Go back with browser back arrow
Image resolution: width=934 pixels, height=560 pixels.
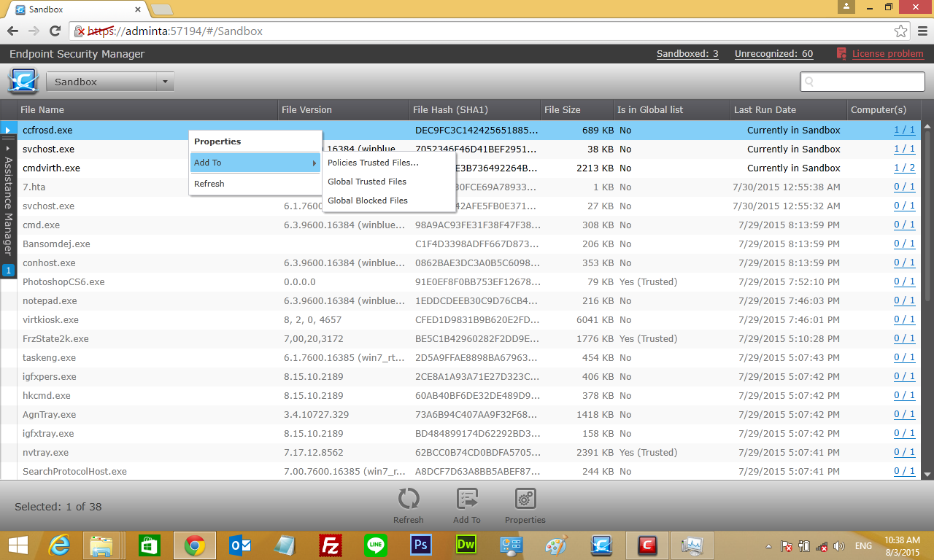[12, 31]
